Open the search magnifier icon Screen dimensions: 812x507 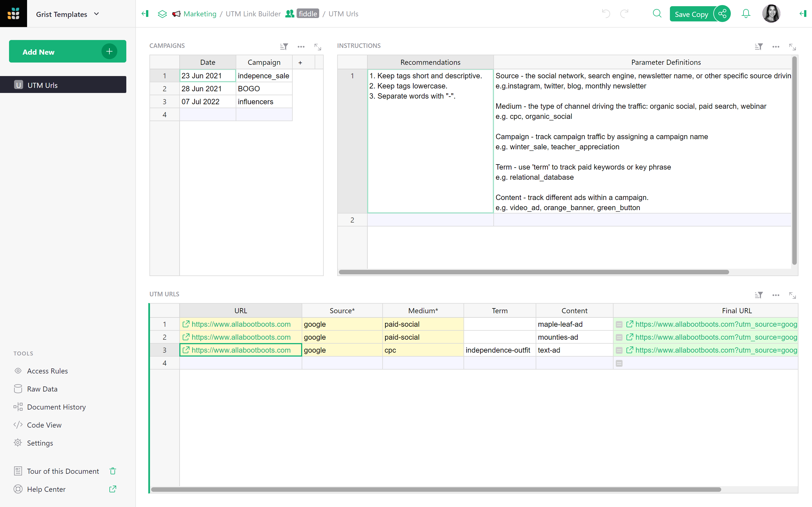pyautogui.click(x=657, y=14)
